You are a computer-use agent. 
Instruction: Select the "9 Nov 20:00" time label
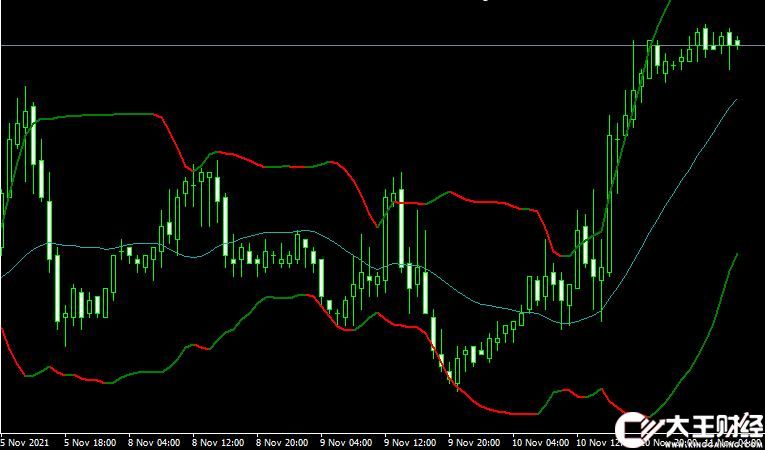pyautogui.click(x=475, y=443)
